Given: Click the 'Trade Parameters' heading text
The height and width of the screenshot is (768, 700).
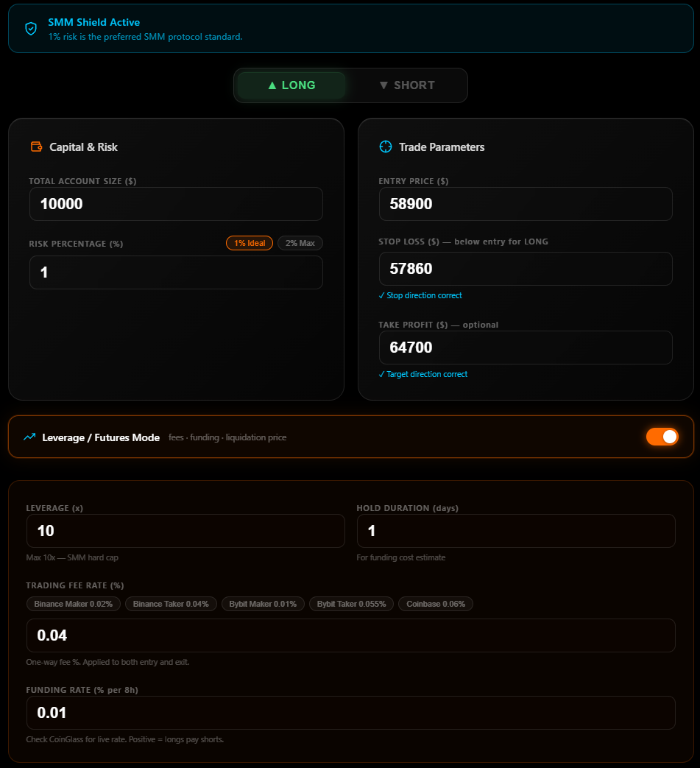Looking at the screenshot, I should point(442,147).
